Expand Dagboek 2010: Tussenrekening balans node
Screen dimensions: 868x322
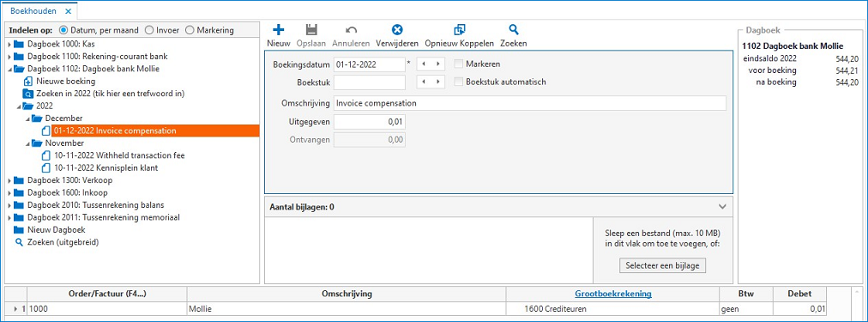(9, 205)
